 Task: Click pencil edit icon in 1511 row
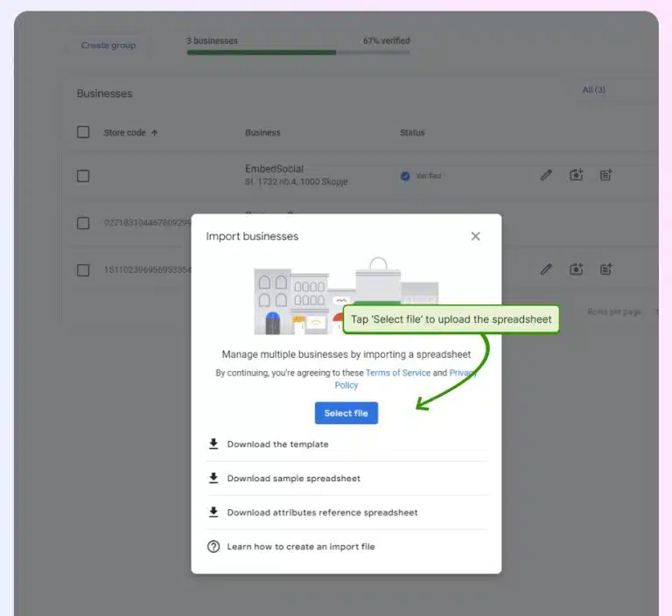[546, 269]
